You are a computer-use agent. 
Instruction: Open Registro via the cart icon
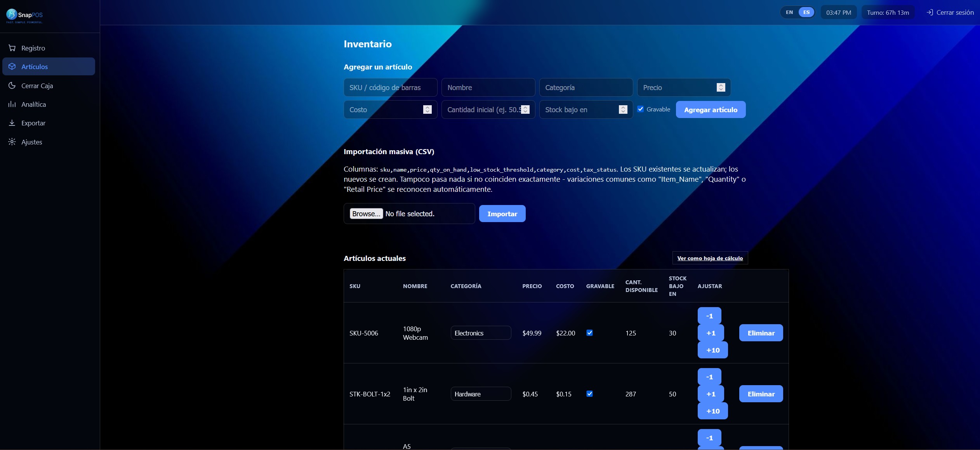click(x=12, y=48)
